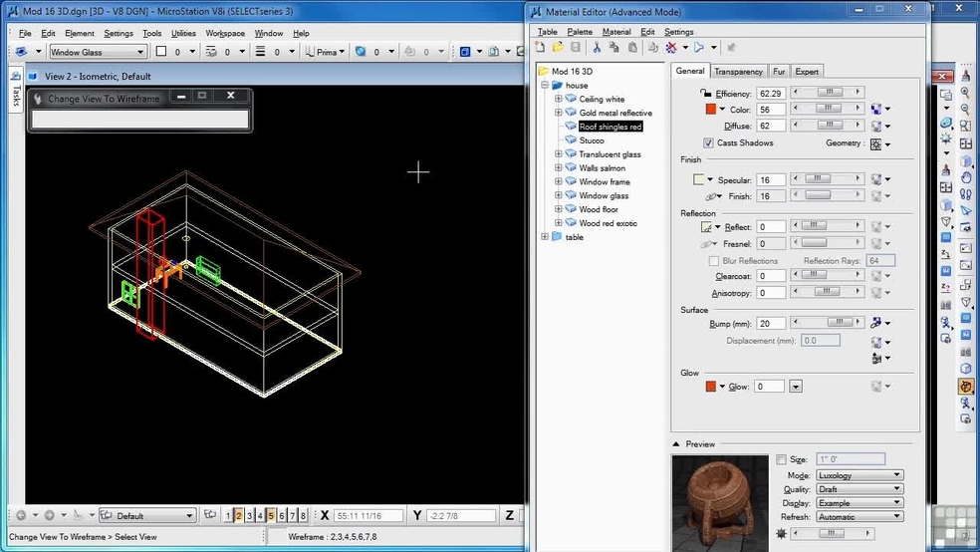Select the Stucco material

592,140
